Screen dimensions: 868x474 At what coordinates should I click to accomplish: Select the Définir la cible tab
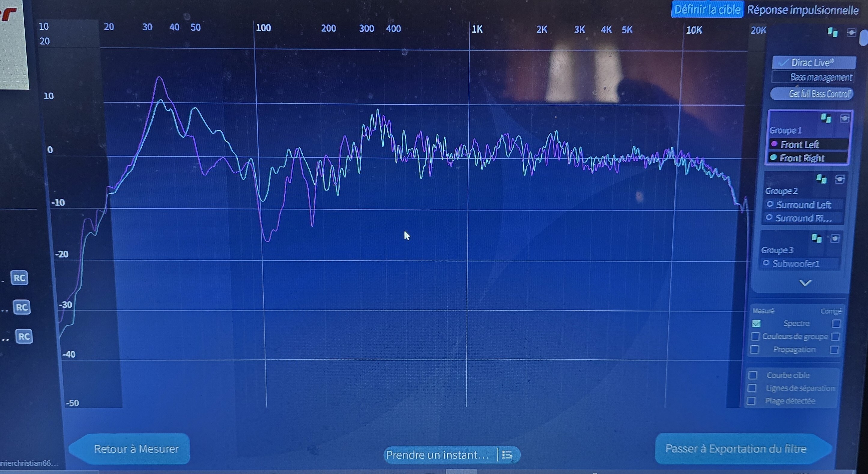click(707, 9)
